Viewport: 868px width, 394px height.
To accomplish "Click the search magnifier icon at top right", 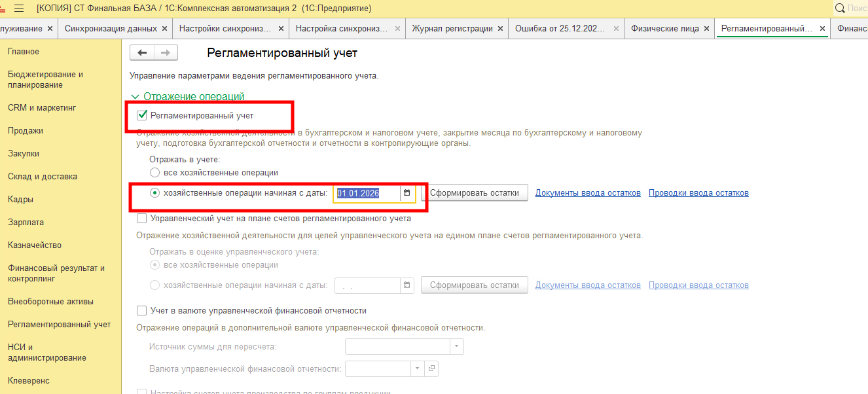I will [840, 9].
